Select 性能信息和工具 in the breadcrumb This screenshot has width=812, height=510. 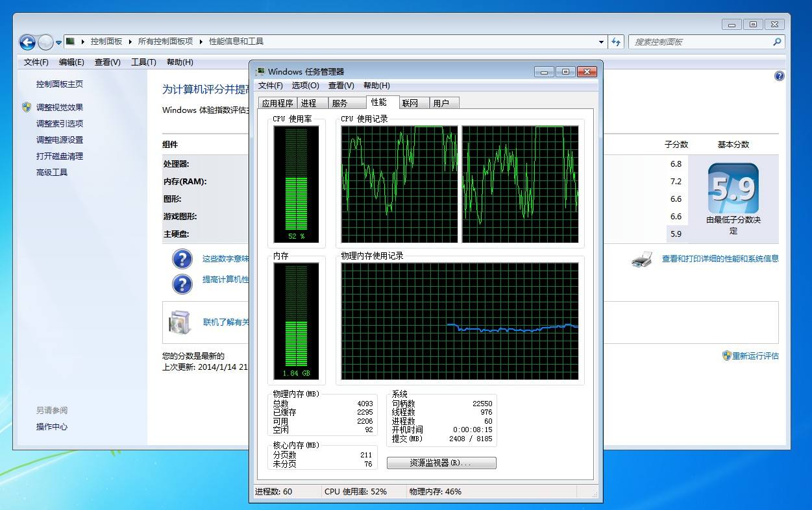[236, 42]
